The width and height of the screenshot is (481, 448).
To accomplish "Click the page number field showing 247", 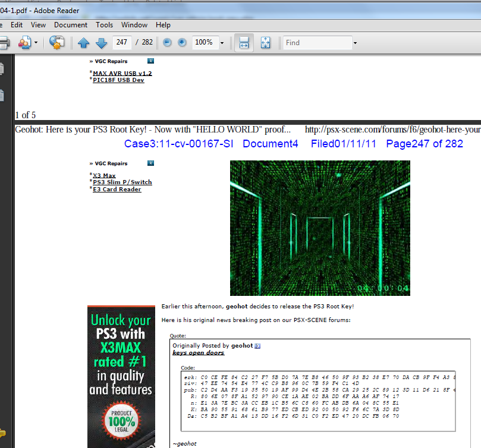I will (x=122, y=43).
